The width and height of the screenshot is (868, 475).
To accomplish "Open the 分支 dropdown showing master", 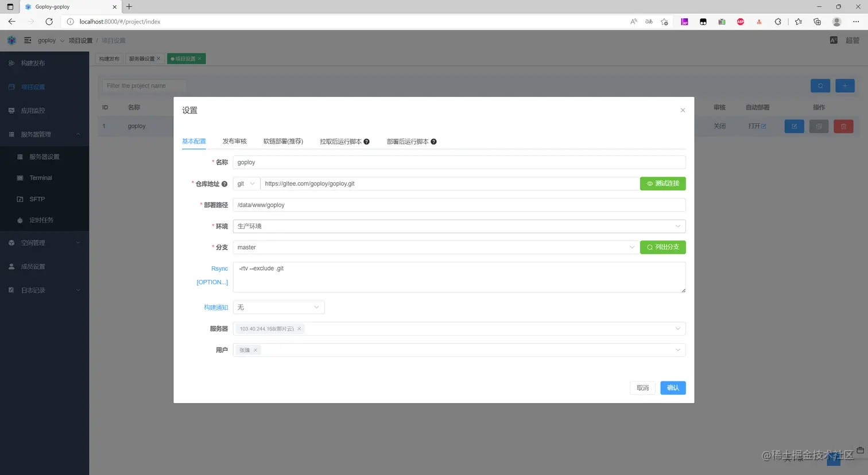I will pyautogui.click(x=436, y=247).
